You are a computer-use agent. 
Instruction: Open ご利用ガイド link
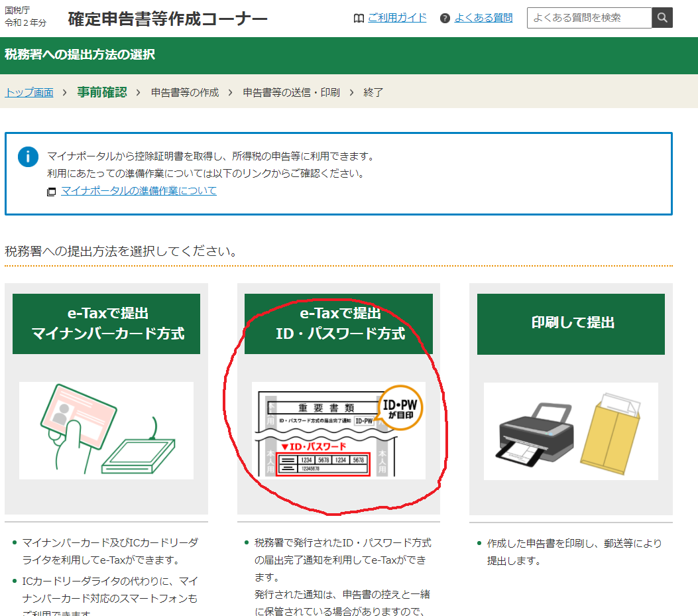(x=397, y=18)
